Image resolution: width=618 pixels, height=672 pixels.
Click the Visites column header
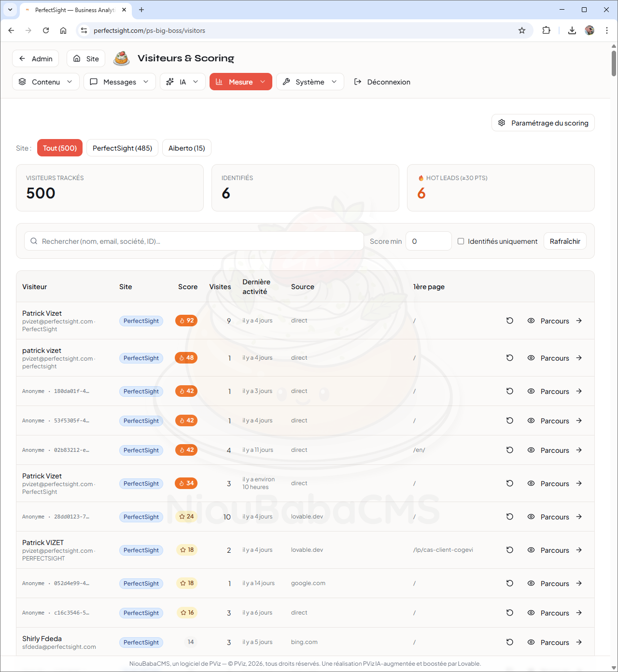220,287
